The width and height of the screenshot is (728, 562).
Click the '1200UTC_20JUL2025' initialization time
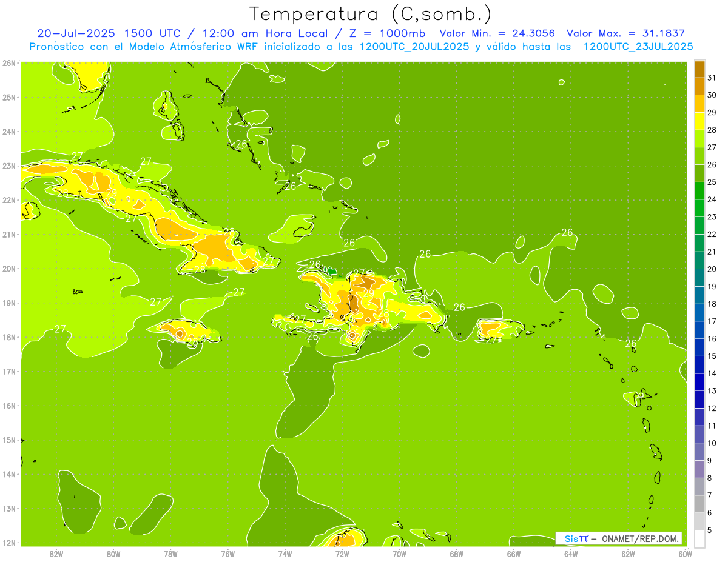pos(414,46)
